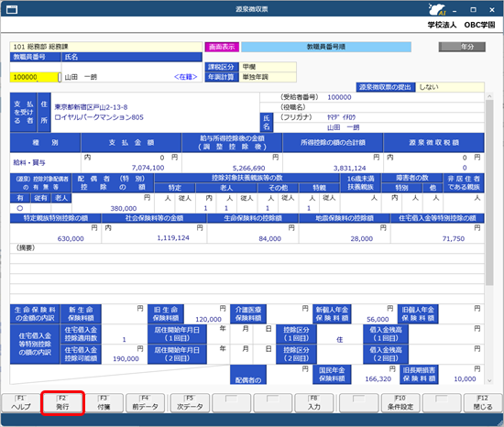Go to next record with F5 次データ
Viewport: 504px width, 427px height.
pos(190,403)
